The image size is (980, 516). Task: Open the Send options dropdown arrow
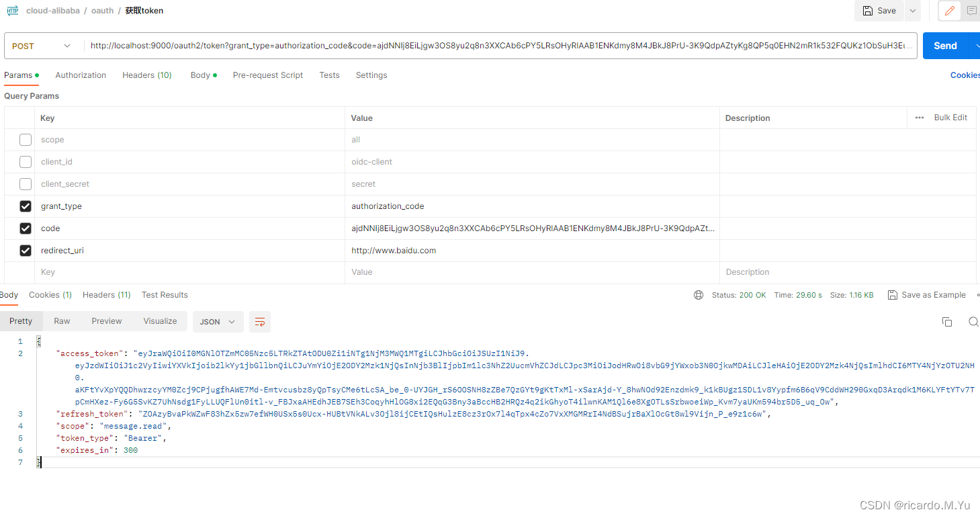point(975,46)
